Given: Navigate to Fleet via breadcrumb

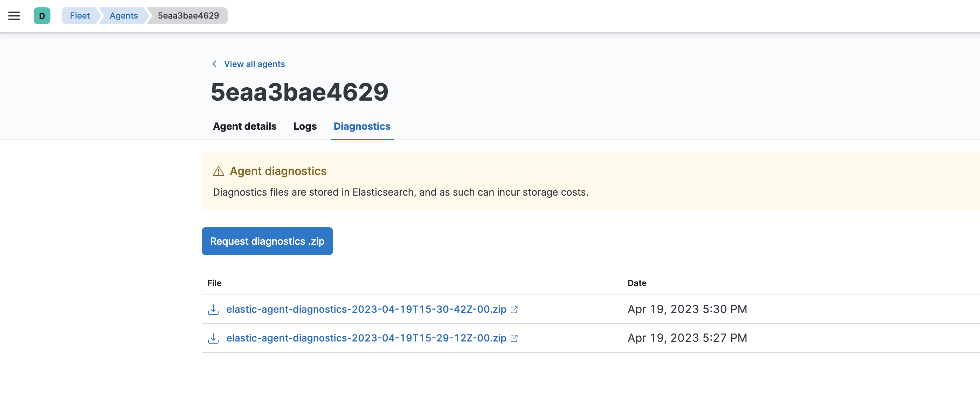Looking at the screenshot, I should (x=80, y=16).
